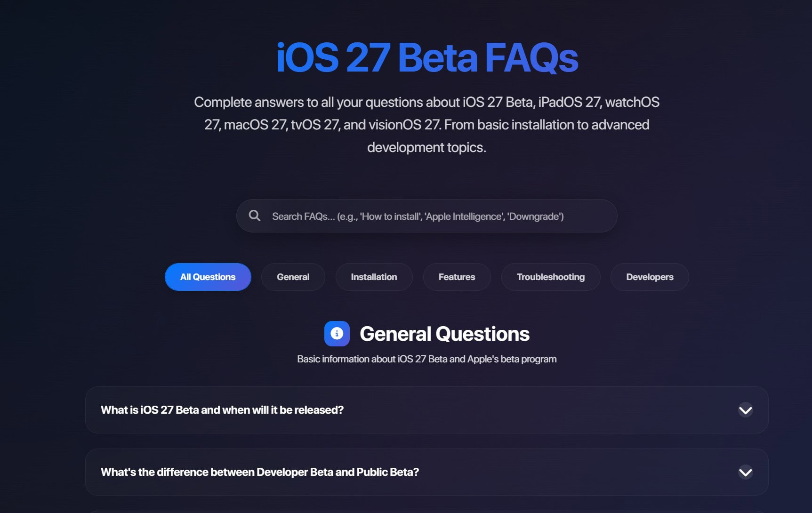Open the Installation category tab
Viewport: 812px width, 513px height.
tap(374, 277)
